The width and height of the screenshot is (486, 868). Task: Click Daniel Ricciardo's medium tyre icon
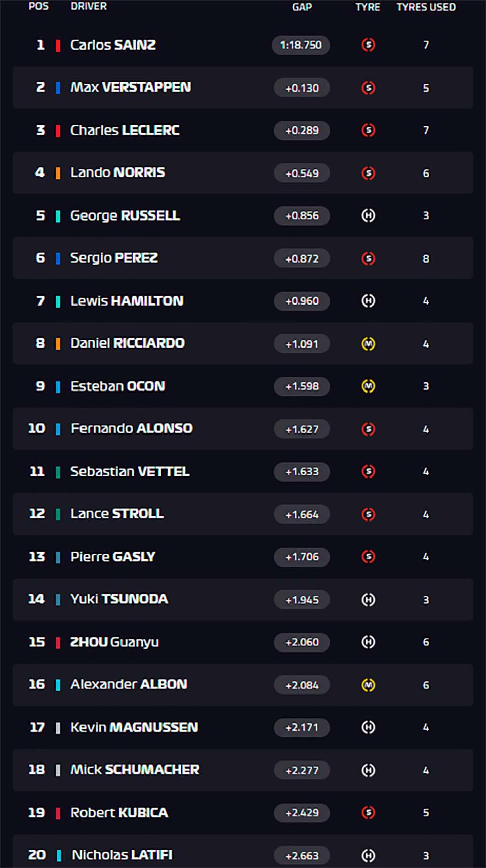368,344
